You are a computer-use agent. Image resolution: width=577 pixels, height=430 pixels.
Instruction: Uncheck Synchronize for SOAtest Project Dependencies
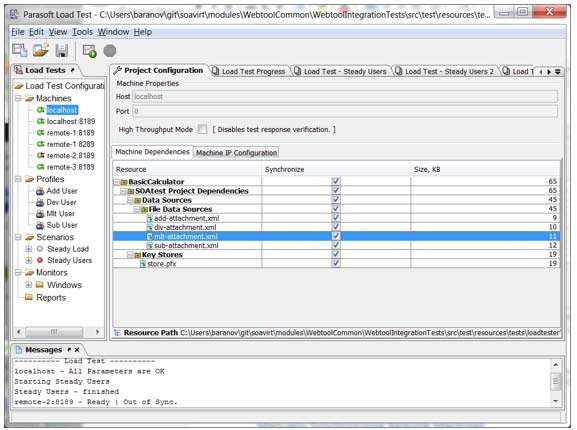click(336, 191)
